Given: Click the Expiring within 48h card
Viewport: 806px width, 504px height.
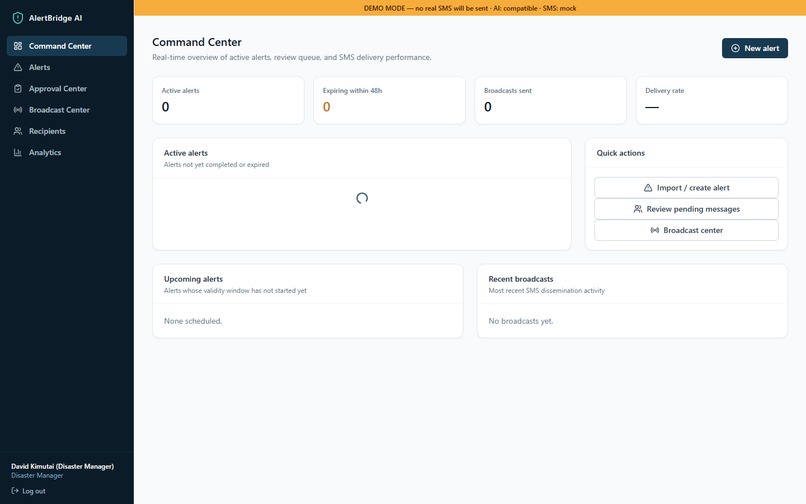Looking at the screenshot, I should (x=390, y=100).
